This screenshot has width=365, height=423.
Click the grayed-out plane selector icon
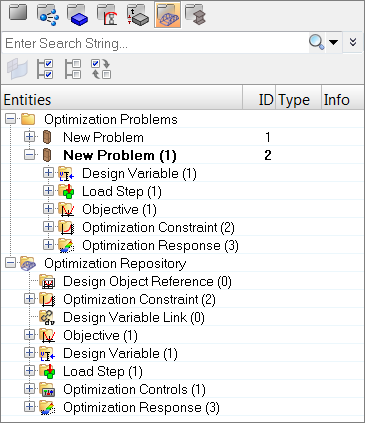coord(17,69)
